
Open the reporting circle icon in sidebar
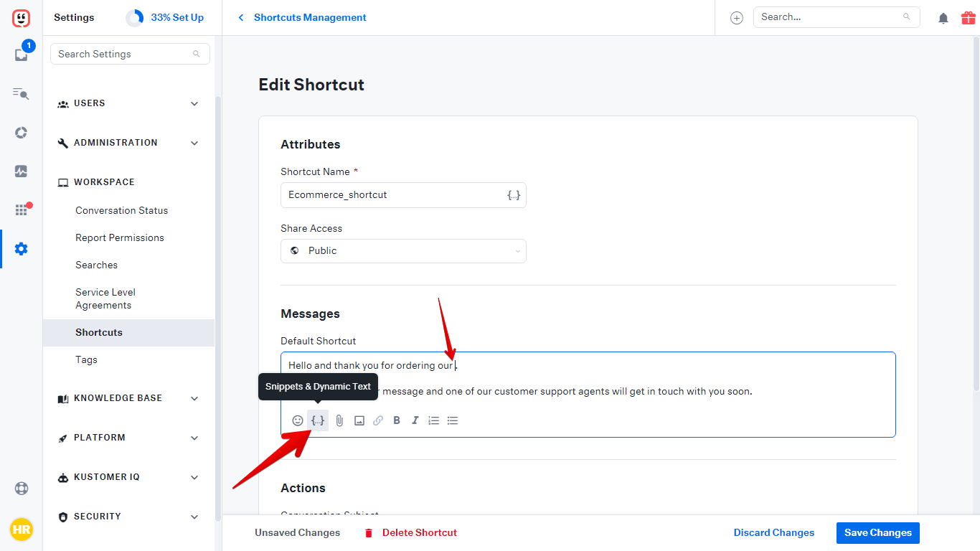21,133
